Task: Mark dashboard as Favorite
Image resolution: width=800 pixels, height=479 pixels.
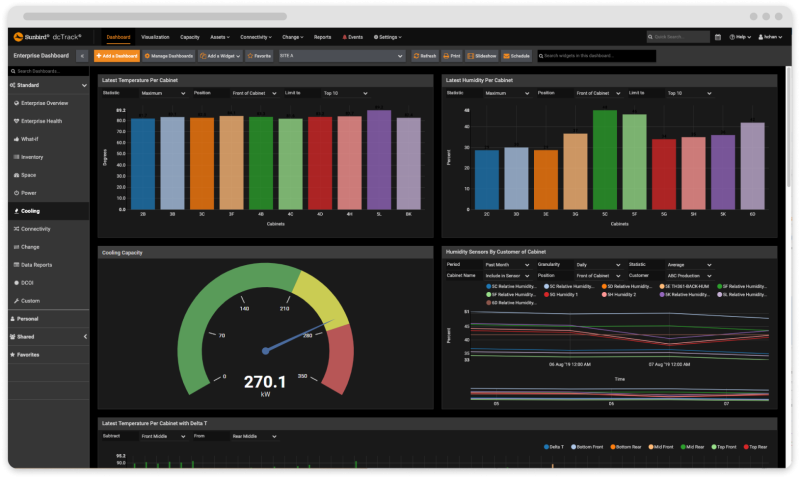Action: [260, 56]
